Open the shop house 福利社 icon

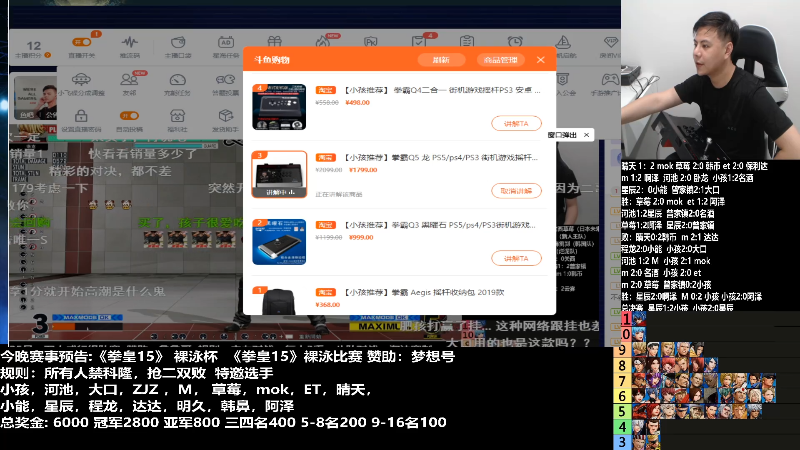[178, 116]
